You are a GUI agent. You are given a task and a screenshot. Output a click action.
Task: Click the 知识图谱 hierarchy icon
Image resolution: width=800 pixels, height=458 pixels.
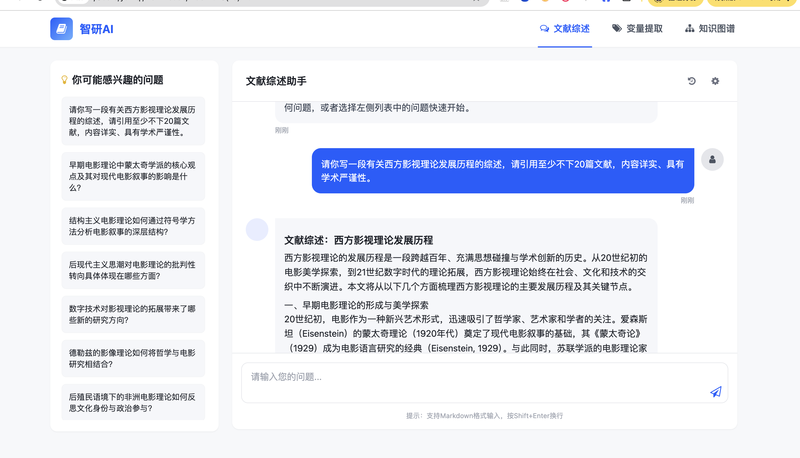[689, 29]
